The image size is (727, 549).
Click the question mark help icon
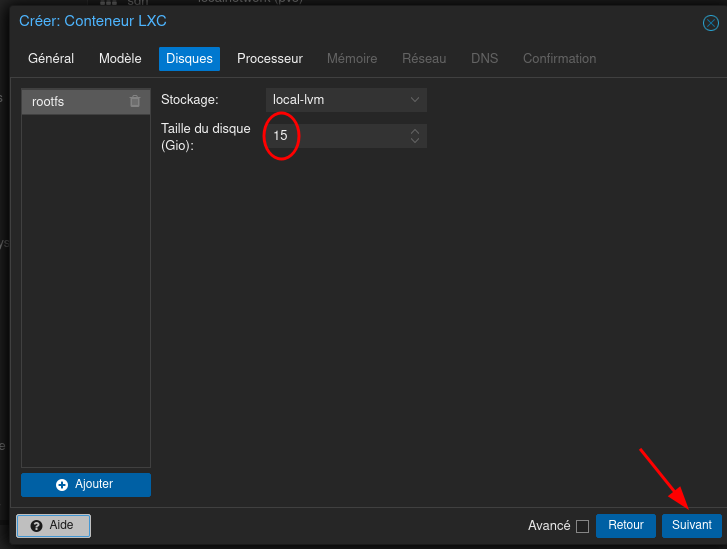(36, 526)
